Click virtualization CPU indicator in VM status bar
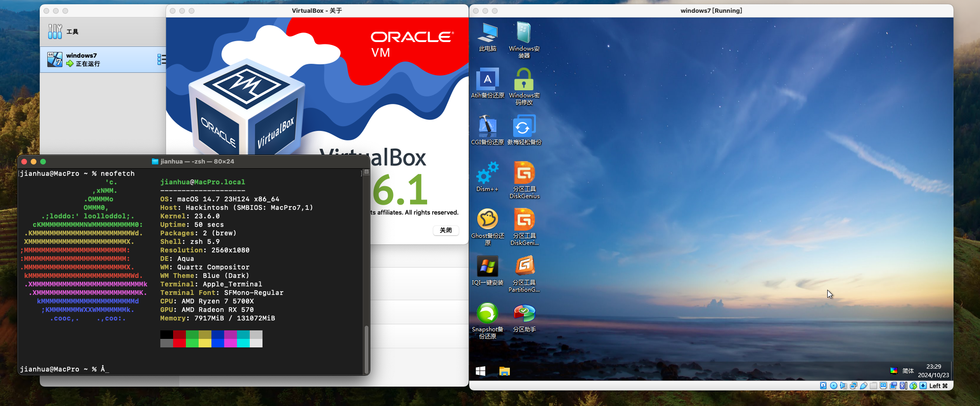This screenshot has height=406, width=980. point(903,386)
